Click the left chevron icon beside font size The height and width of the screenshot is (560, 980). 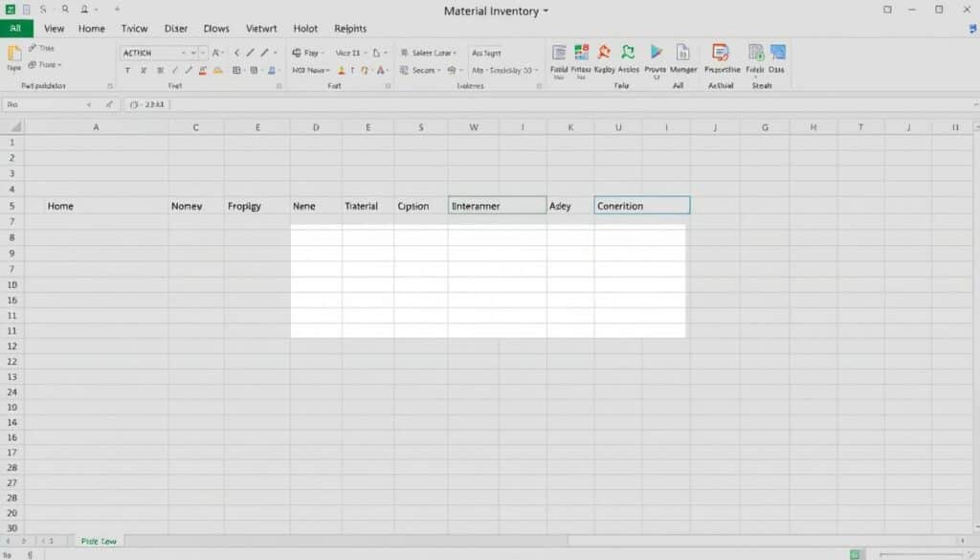click(x=237, y=53)
